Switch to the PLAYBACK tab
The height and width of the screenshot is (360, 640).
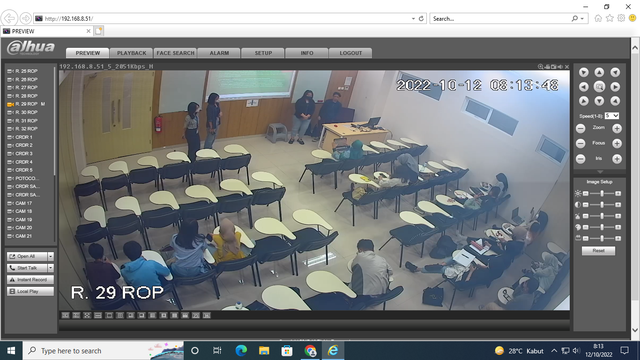131,53
